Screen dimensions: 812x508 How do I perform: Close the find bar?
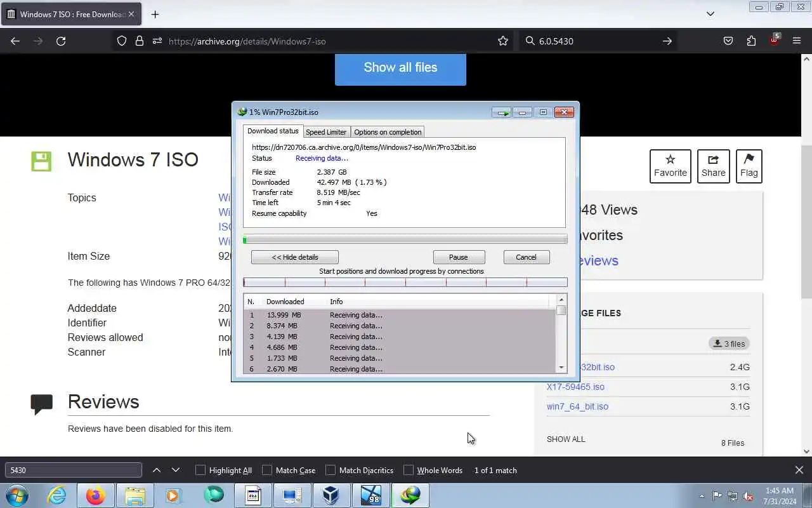pos(799,470)
